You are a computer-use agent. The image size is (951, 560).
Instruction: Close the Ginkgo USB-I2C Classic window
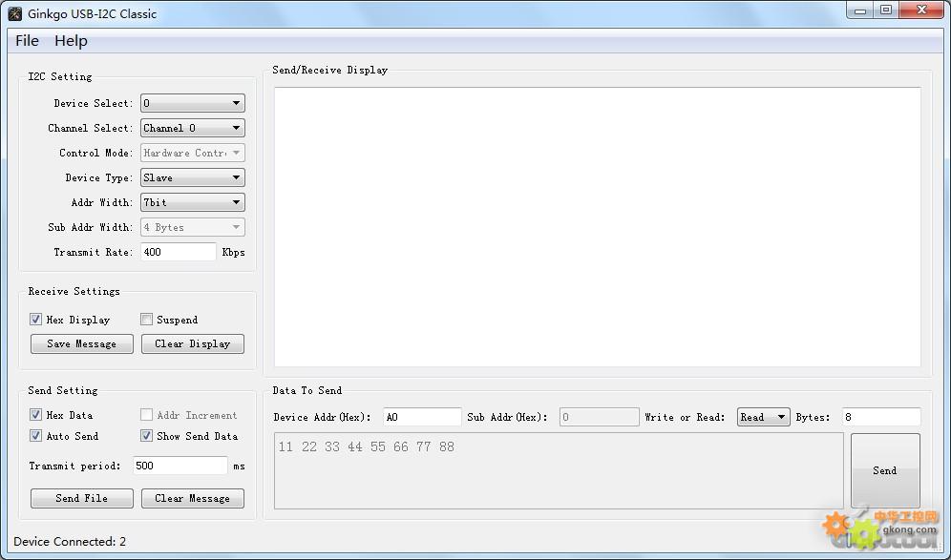tap(921, 10)
